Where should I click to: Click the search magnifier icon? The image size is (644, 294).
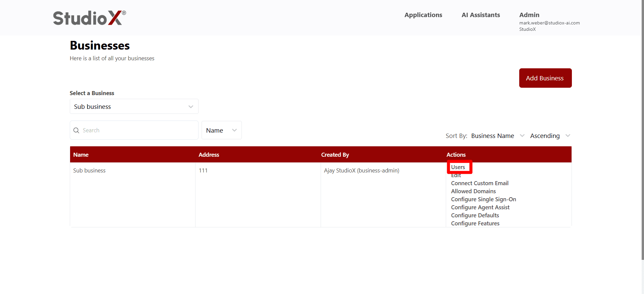(x=76, y=130)
